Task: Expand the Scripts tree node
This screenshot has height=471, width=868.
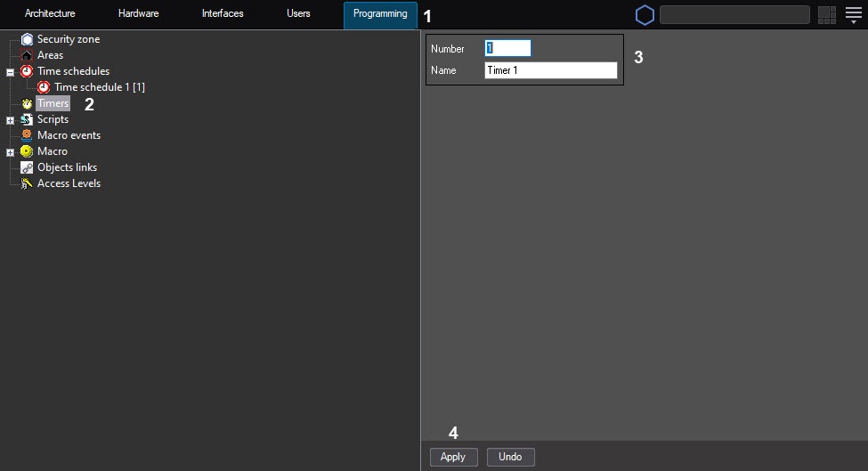Action: [x=10, y=121]
